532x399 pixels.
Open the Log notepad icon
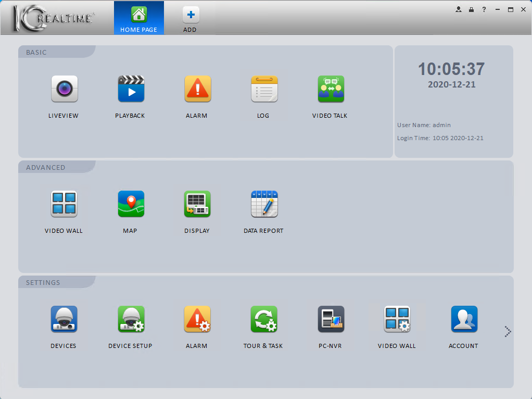pyautogui.click(x=264, y=89)
